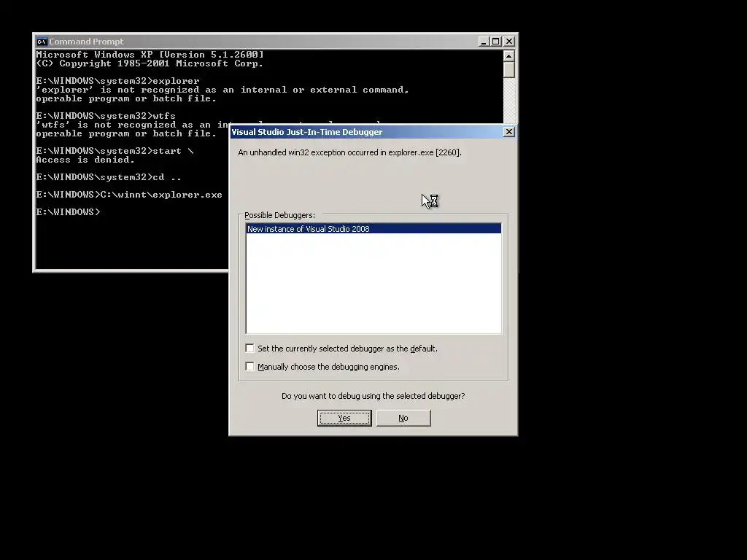Click the unhandled win32 exception message text
The height and width of the screenshot is (560, 747).
click(x=349, y=152)
